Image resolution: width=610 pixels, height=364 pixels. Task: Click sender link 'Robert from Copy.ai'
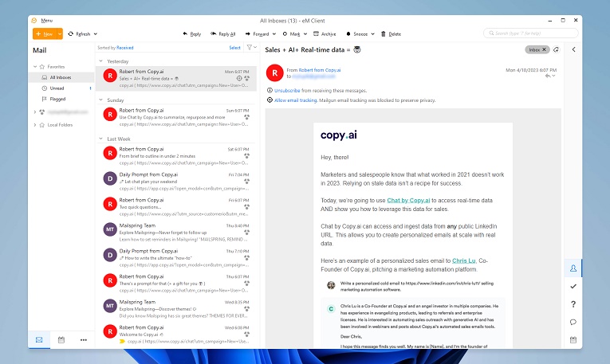[320, 70]
